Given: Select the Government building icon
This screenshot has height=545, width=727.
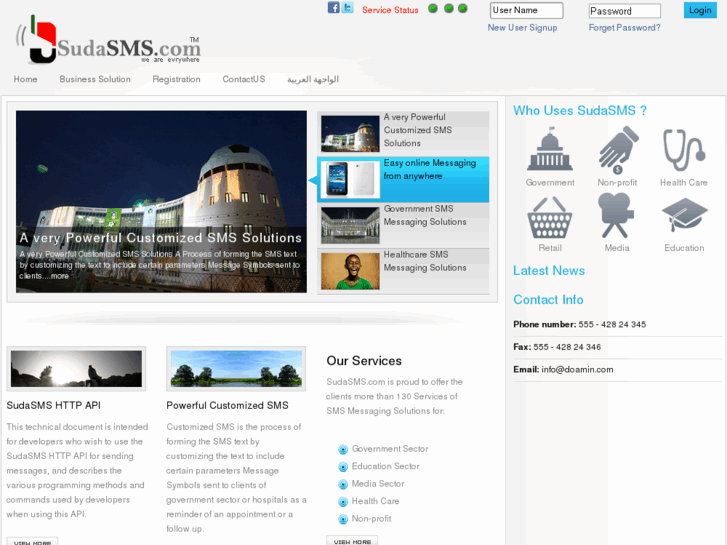Looking at the screenshot, I should [x=549, y=149].
